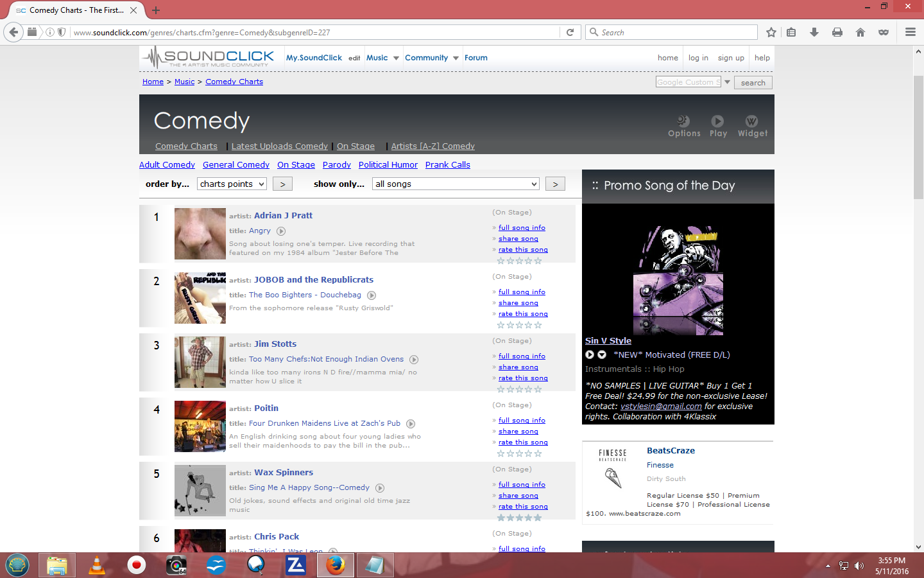924x578 pixels.
Task: Expand the Music menu dropdown arrow
Action: pos(396,58)
